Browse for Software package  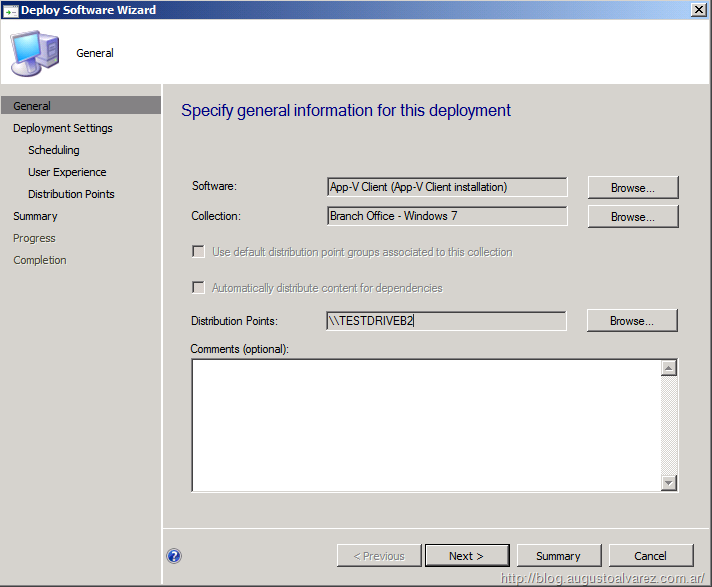632,187
